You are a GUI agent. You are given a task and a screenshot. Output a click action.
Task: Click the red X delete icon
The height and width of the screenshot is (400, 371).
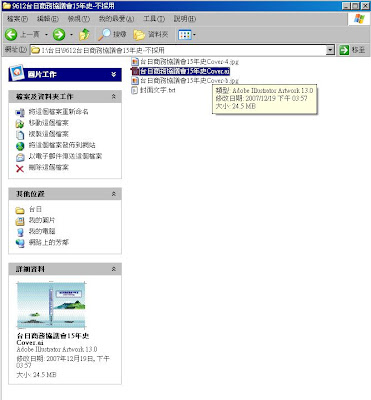(x=20, y=169)
